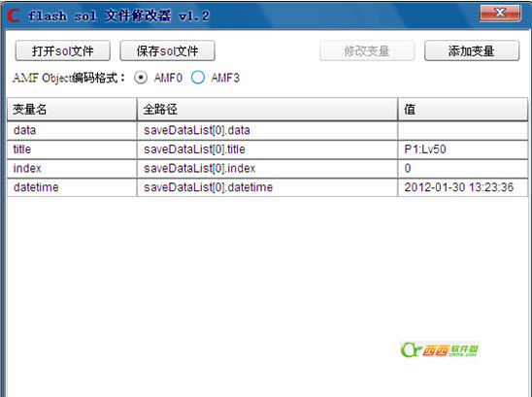Click the 2012-01-30 13:23:36 value cell
The image size is (532, 397).
pos(463,187)
